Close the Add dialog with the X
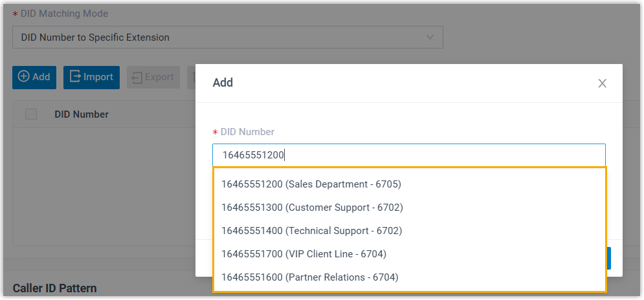The height and width of the screenshot is (300, 644). click(602, 83)
